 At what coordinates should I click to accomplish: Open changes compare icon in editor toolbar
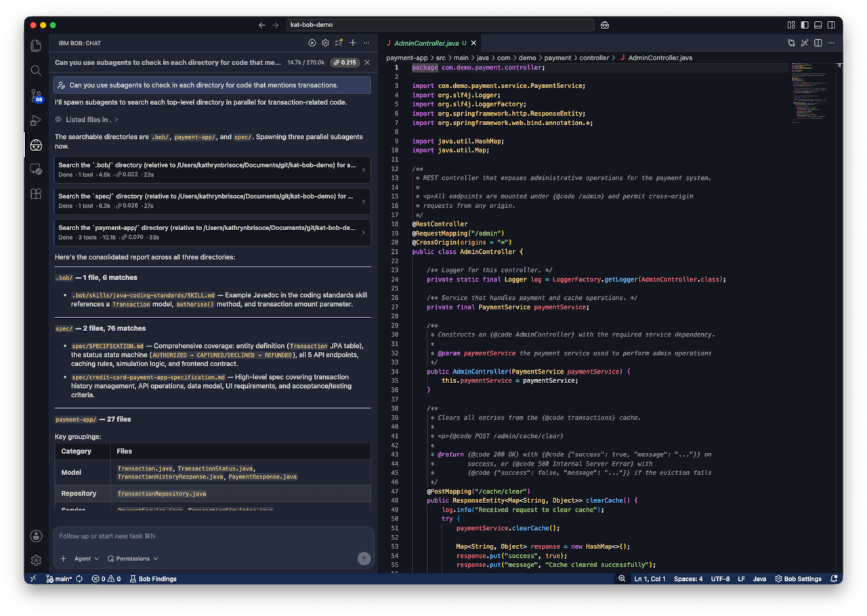click(791, 43)
